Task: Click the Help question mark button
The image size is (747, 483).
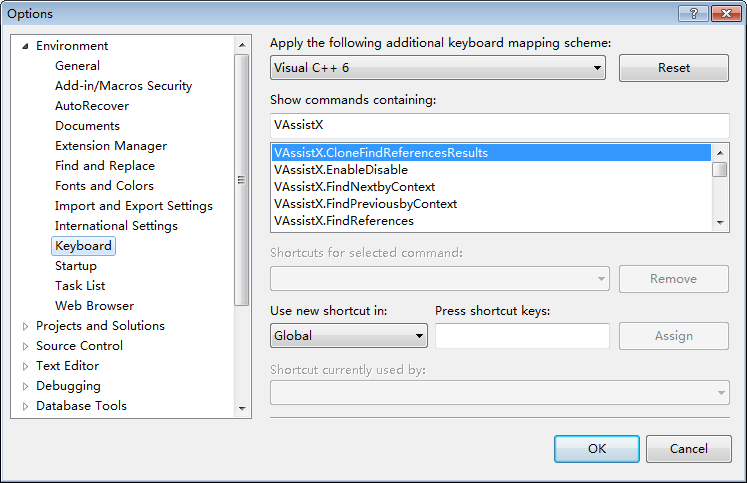Action: pyautogui.click(x=692, y=13)
